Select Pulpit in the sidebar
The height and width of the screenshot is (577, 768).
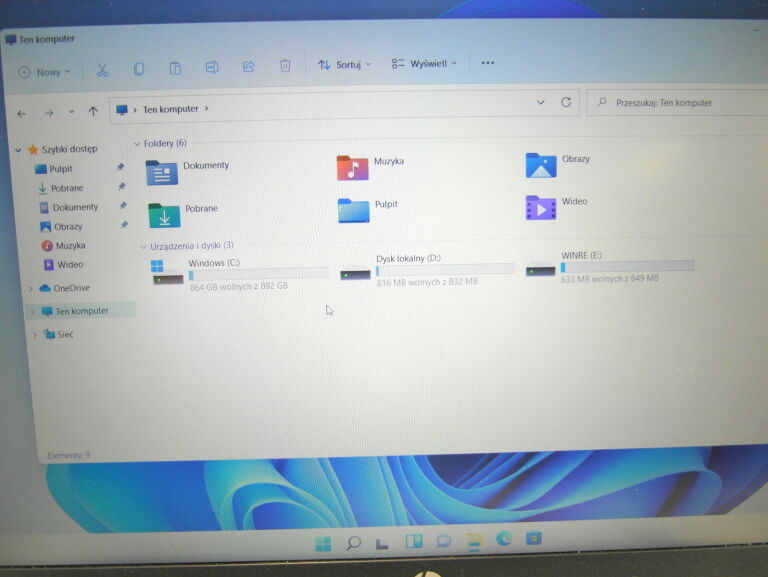pos(60,169)
